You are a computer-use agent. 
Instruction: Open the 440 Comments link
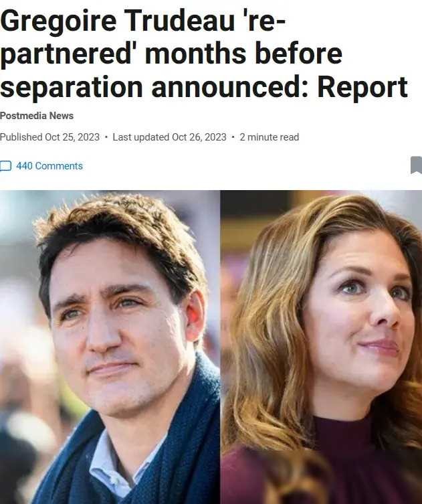click(x=49, y=166)
